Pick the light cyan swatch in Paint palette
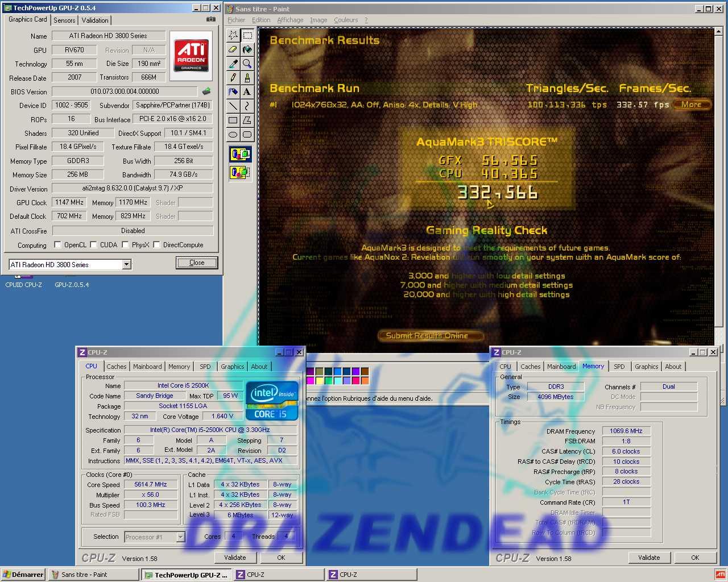 (x=338, y=380)
